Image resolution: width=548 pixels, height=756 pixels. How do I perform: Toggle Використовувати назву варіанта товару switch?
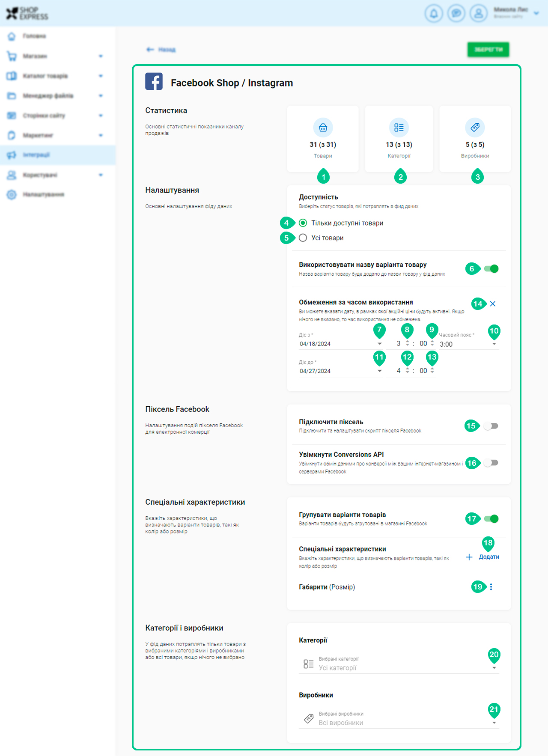(x=491, y=269)
